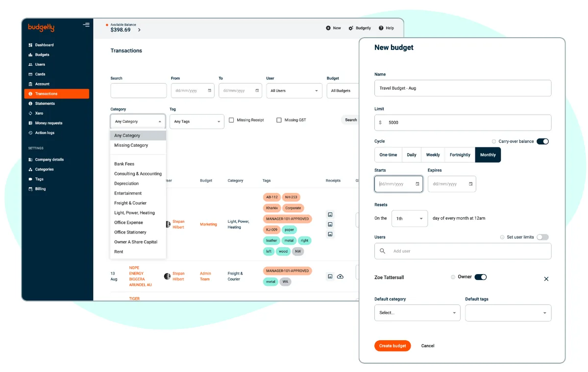
Task: Select Entertainment from the category list
Action: point(128,193)
